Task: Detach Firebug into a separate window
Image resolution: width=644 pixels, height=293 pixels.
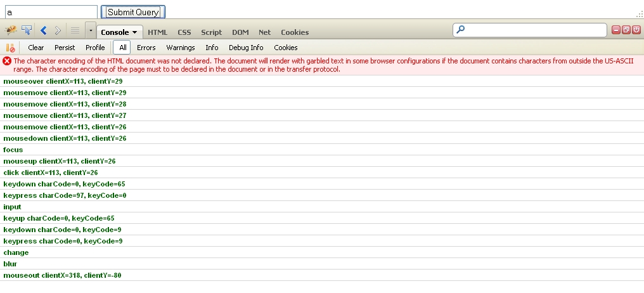Action: [x=626, y=30]
